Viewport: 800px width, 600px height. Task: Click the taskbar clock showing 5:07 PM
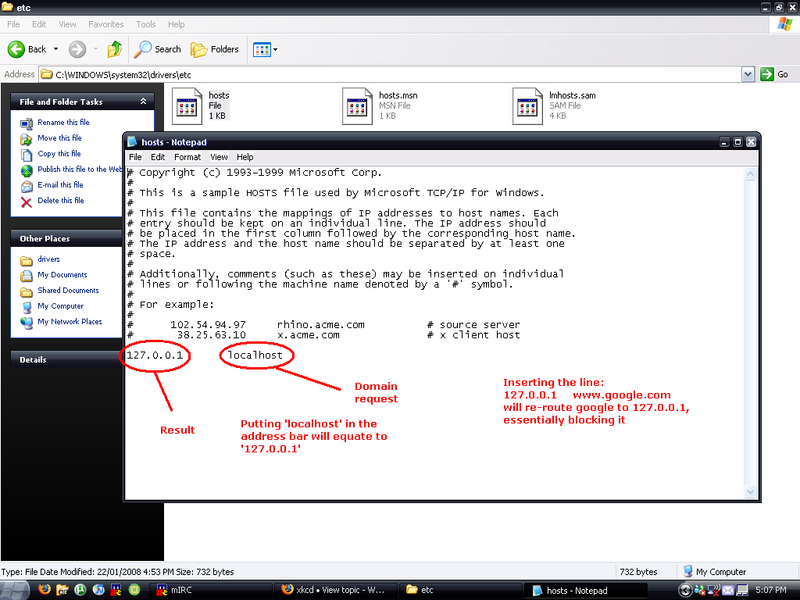[770, 590]
